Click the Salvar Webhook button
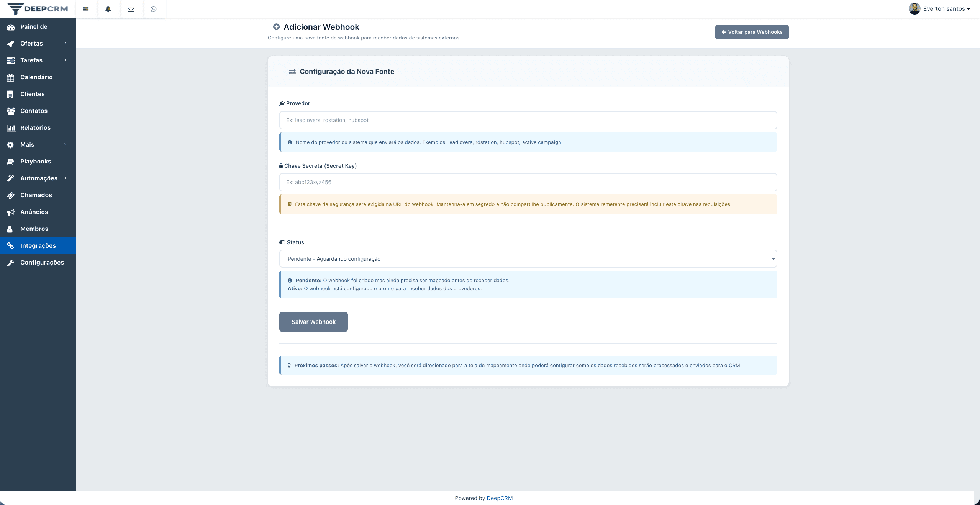The image size is (980, 505). tap(313, 322)
